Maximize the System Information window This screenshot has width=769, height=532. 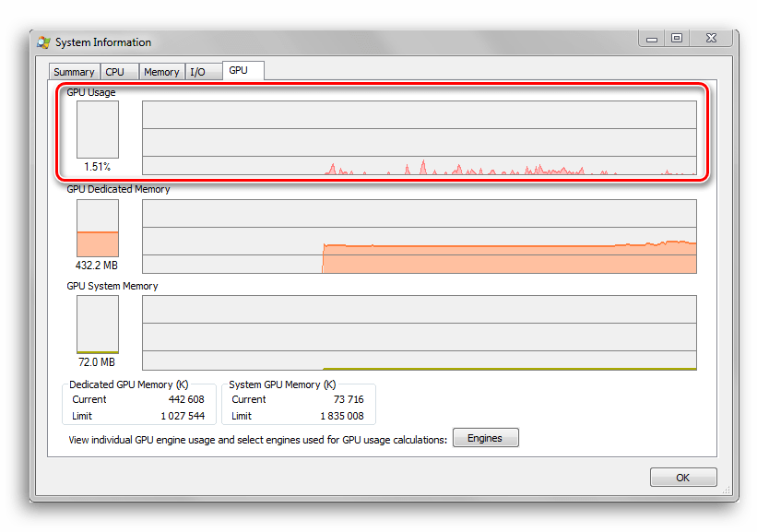[677, 38]
